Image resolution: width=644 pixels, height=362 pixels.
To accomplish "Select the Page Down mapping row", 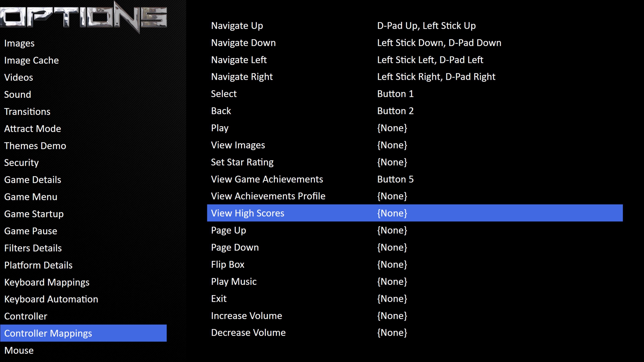I will point(415,247).
